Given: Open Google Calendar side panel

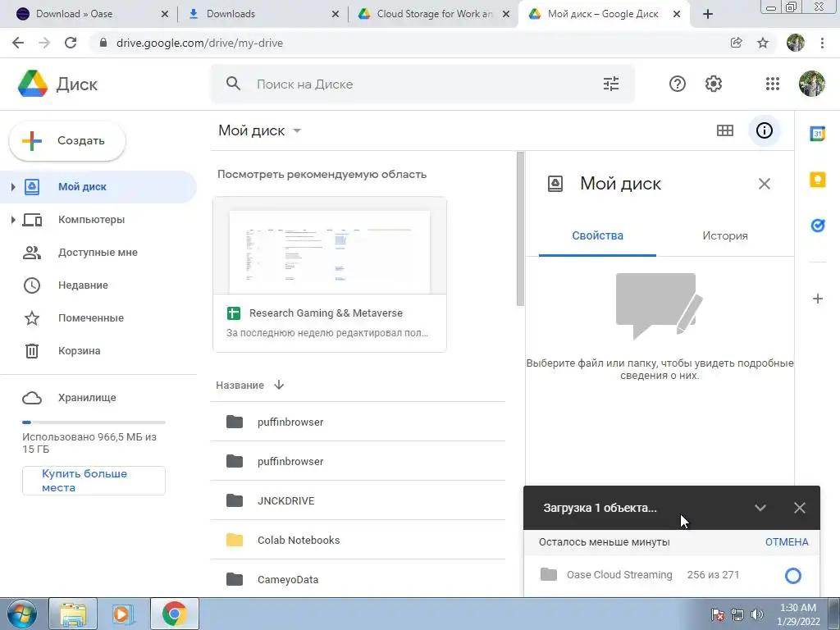Looking at the screenshot, I should (x=817, y=134).
